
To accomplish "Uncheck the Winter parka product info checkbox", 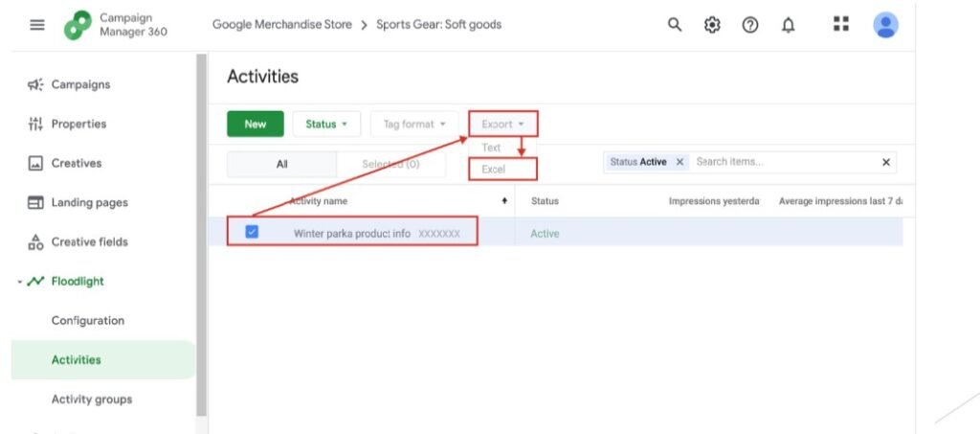I will (252, 232).
